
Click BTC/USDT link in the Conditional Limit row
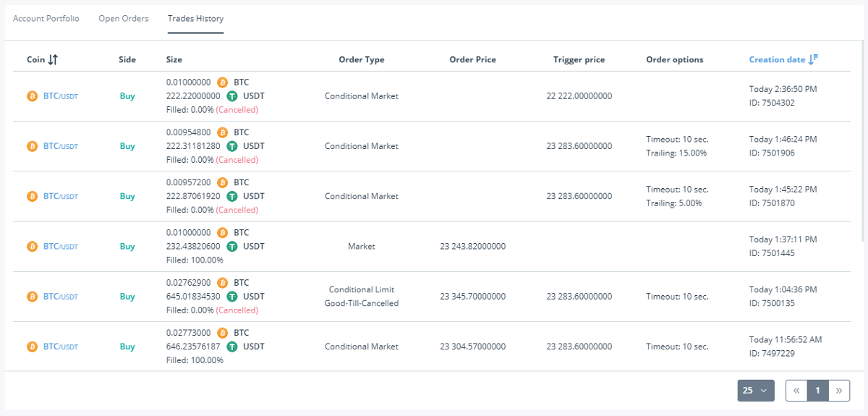60,297
